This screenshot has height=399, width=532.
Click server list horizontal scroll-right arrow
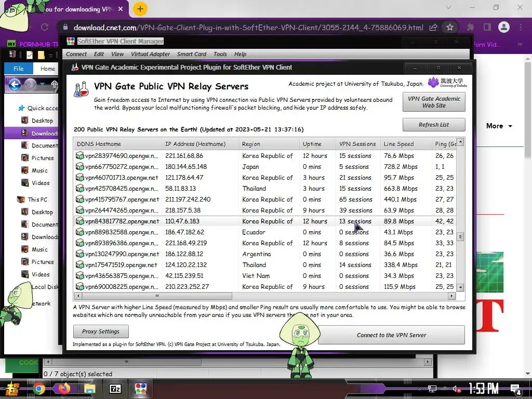pyautogui.click(x=451, y=296)
